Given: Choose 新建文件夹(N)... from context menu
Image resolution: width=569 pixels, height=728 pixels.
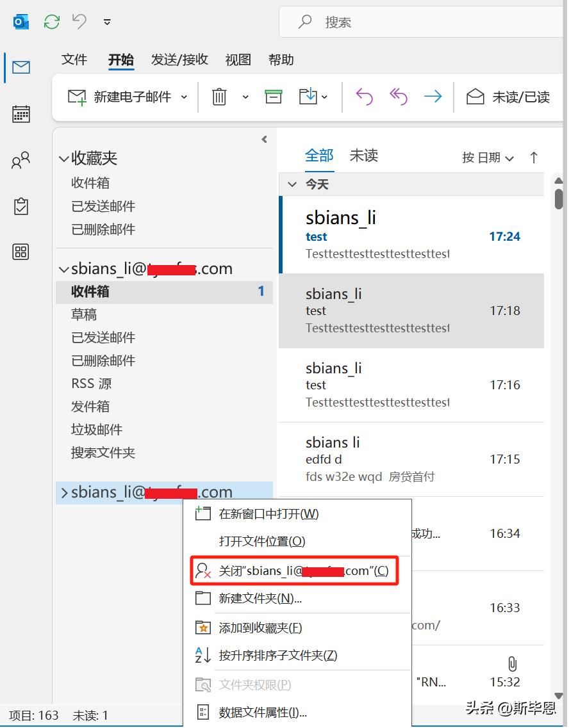Looking at the screenshot, I should click(x=297, y=599).
